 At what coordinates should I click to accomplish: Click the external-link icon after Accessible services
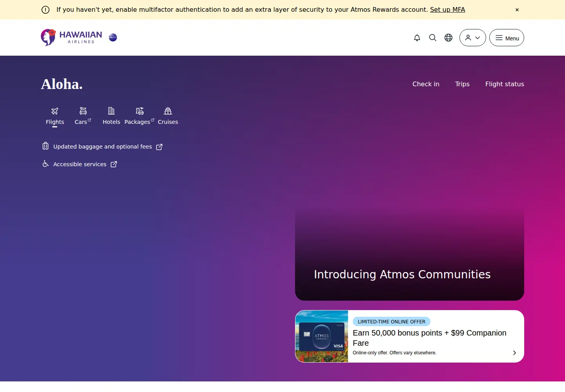[x=114, y=164]
